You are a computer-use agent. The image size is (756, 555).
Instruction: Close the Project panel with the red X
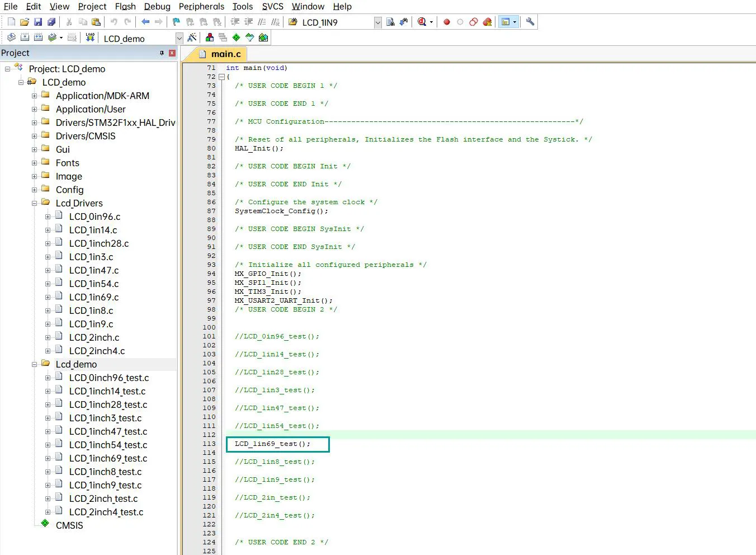coord(172,53)
